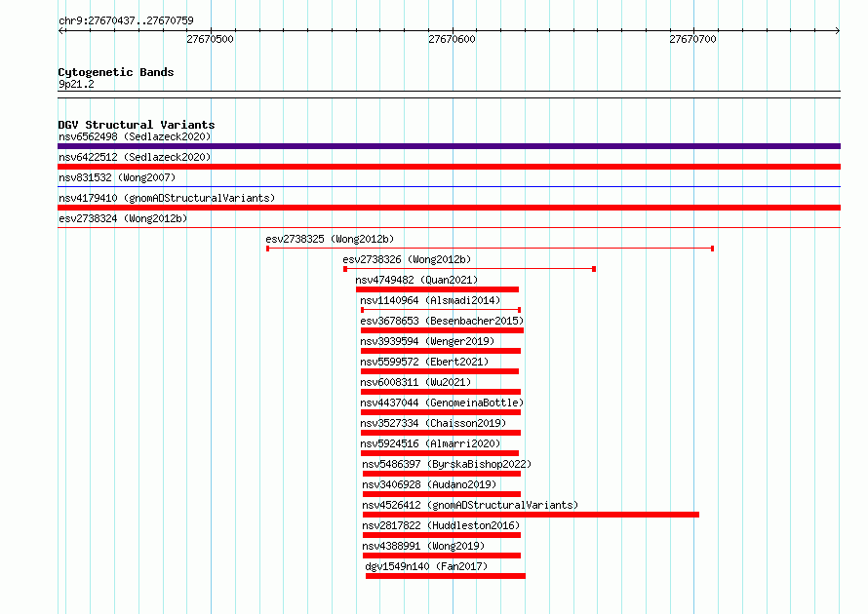Select the nsv2817822 (Huddleston2016) label

point(441,525)
